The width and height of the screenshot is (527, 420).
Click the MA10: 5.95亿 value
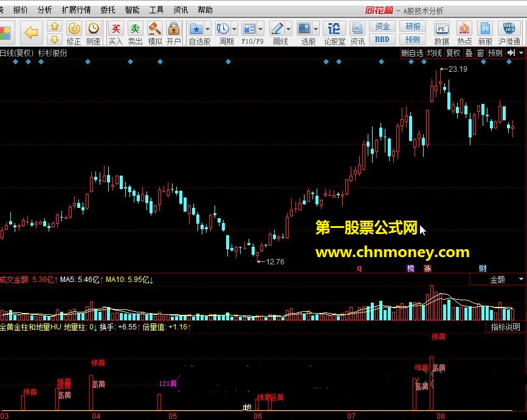tap(128, 280)
